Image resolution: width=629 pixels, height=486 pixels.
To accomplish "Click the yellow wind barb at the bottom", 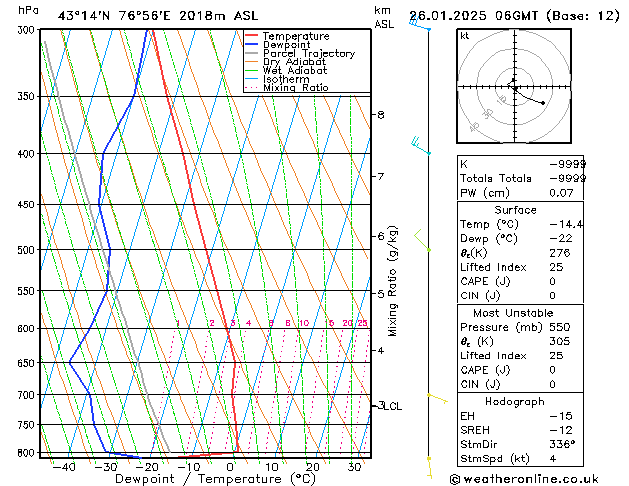I will (x=430, y=462).
